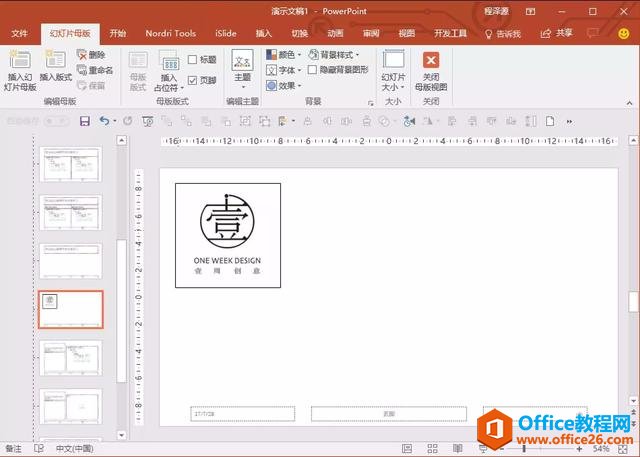Tick the Hide Background Graphics checkbox

pos(312,70)
